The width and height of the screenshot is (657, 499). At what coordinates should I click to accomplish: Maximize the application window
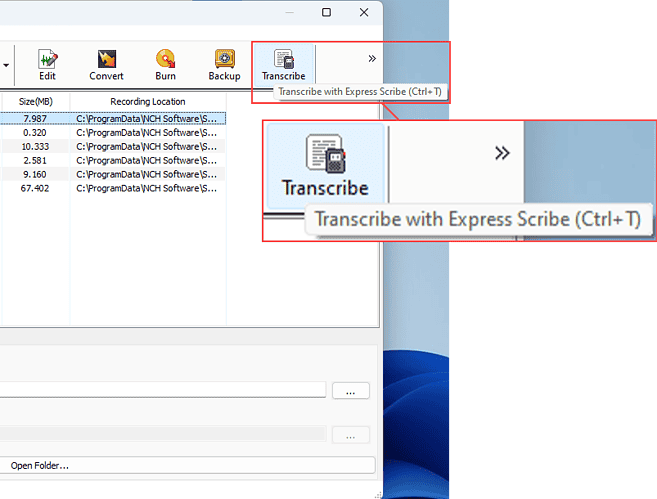coord(327,13)
